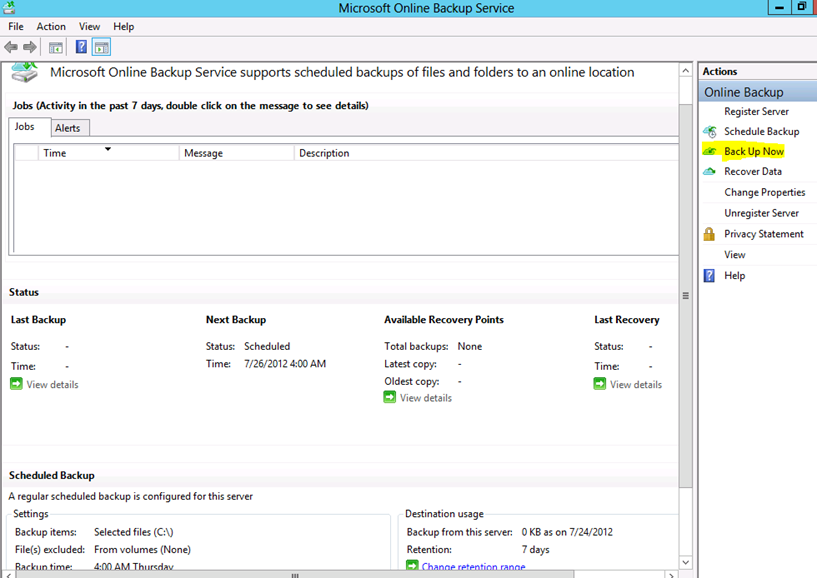Click 'From volumes (None)' excluded files value
817x578 pixels.
click(x=142, y=549)
